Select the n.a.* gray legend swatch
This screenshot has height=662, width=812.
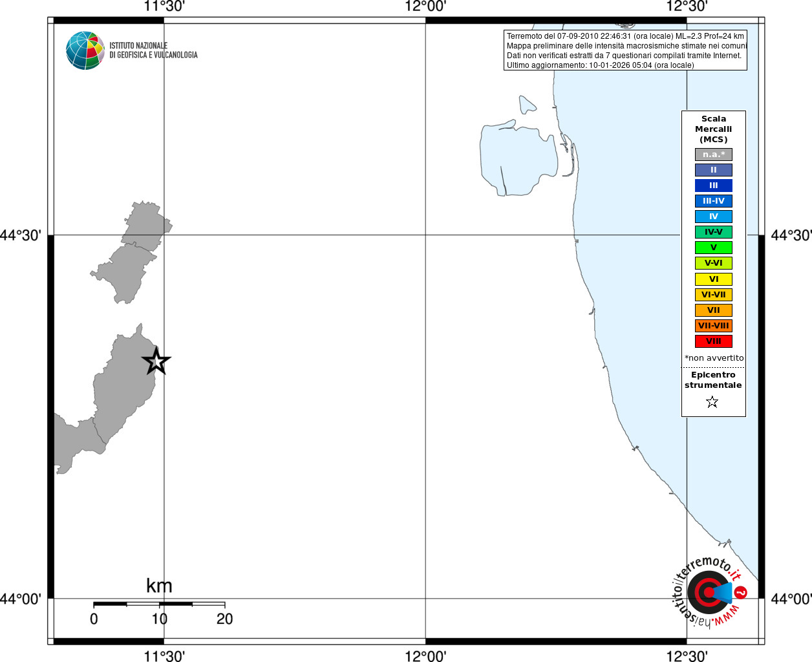(714, 155)
